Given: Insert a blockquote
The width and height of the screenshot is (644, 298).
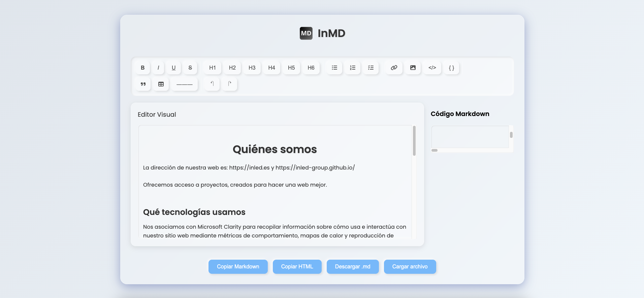Looking at the screenshot, I should 143,84.
